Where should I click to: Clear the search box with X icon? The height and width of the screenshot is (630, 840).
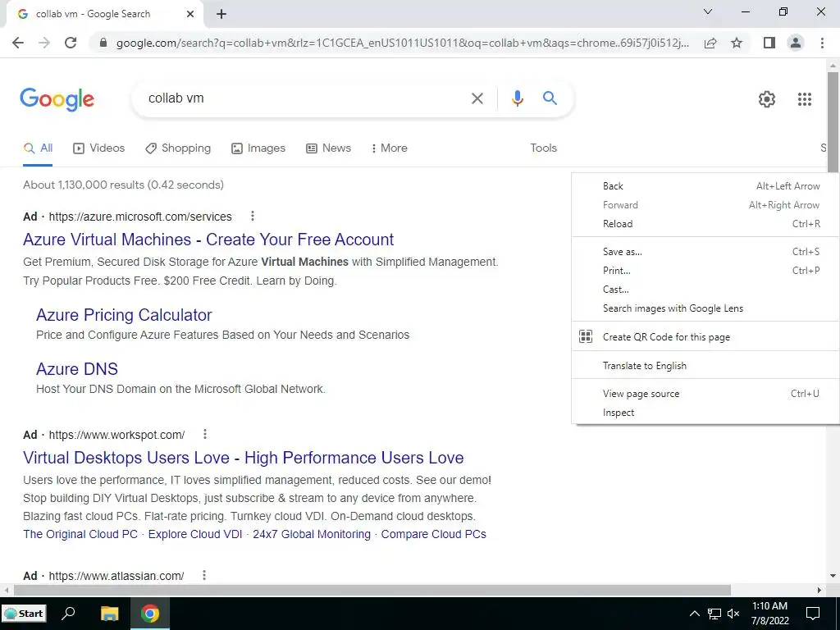coord(477,98)
